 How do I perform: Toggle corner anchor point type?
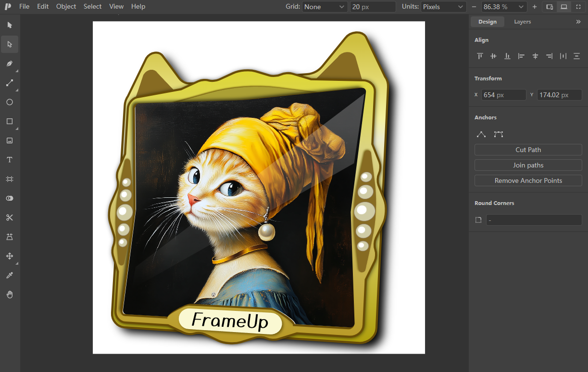(481, 134)
